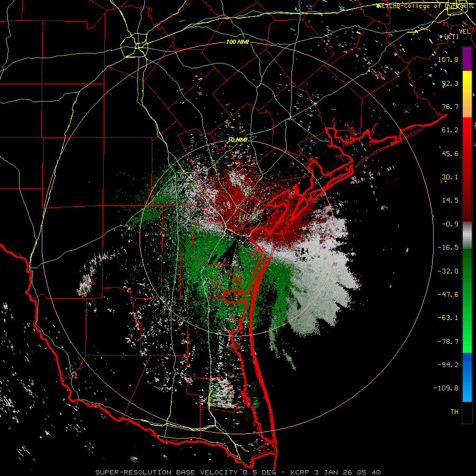The width and height of the screenshot is (476, 476).
Task: Click the 50 NMI range ring label
Action: [x=237, y=140]
